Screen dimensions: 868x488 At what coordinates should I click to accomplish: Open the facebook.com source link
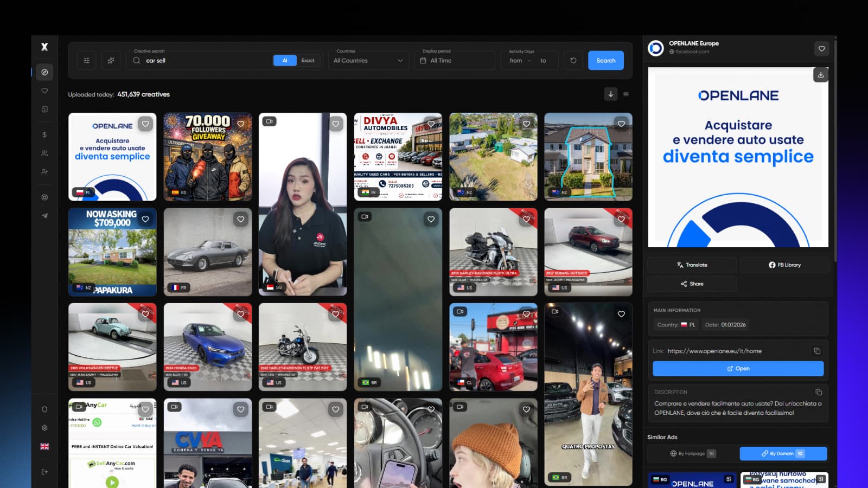[689, 52]
